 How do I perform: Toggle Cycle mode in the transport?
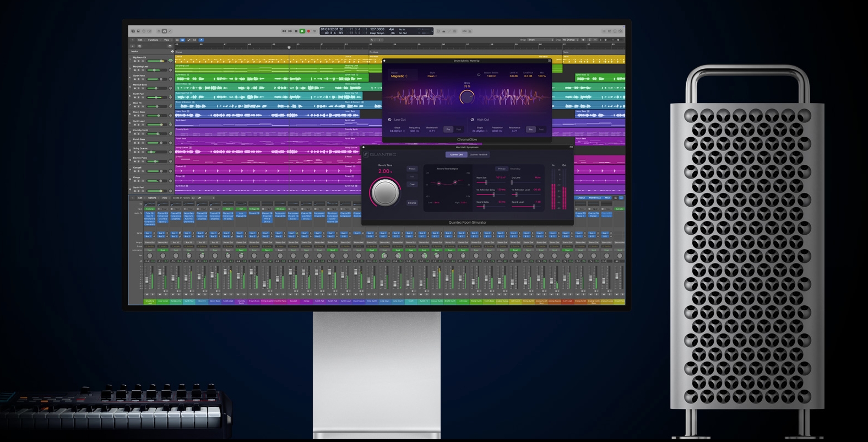314,31
